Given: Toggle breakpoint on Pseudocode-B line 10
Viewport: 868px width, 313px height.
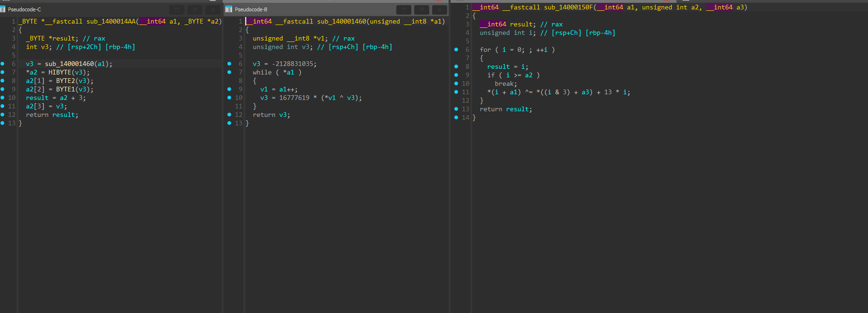Looking at the screenshot, I should click(229, 98).
